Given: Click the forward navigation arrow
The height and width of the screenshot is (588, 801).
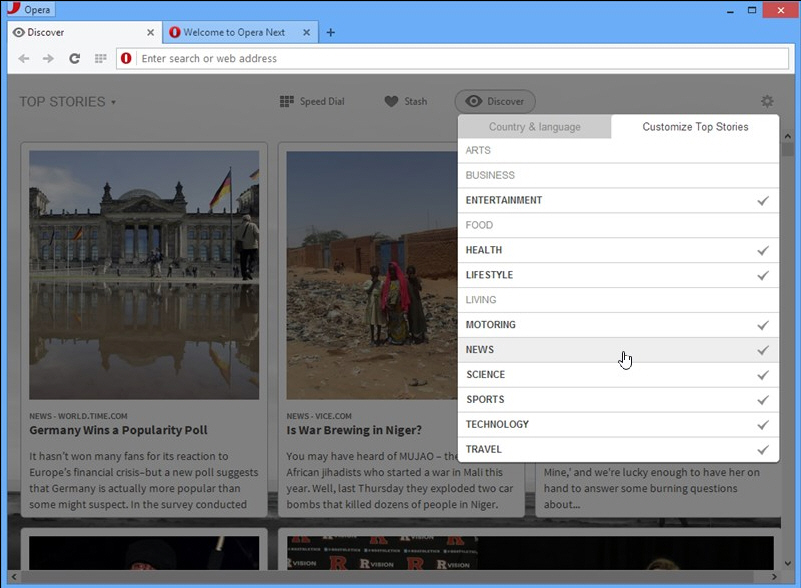Looking at the screenshot, I should point(48,58).
